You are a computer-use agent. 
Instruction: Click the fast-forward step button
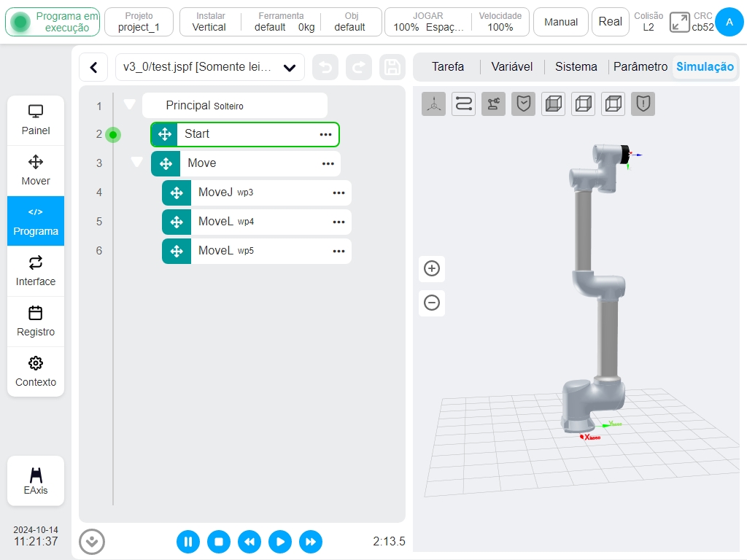(x=311, y=542)
